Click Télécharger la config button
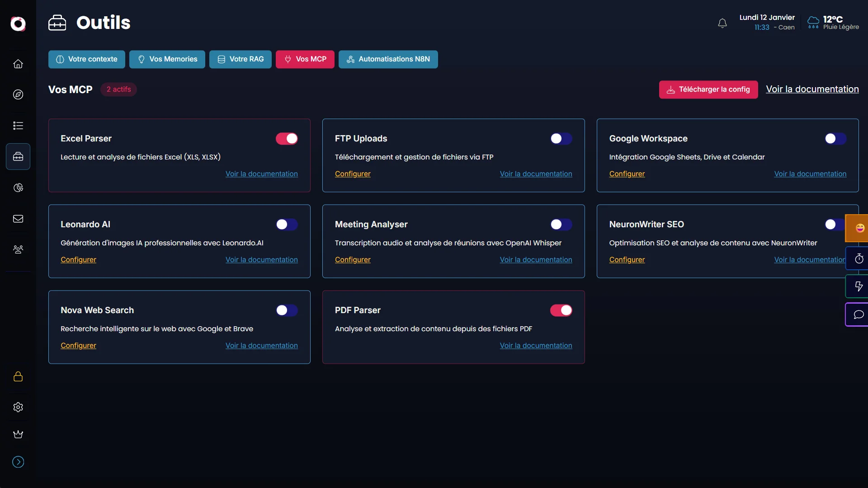This screenshot has height=488, width=868. [708, 89]
